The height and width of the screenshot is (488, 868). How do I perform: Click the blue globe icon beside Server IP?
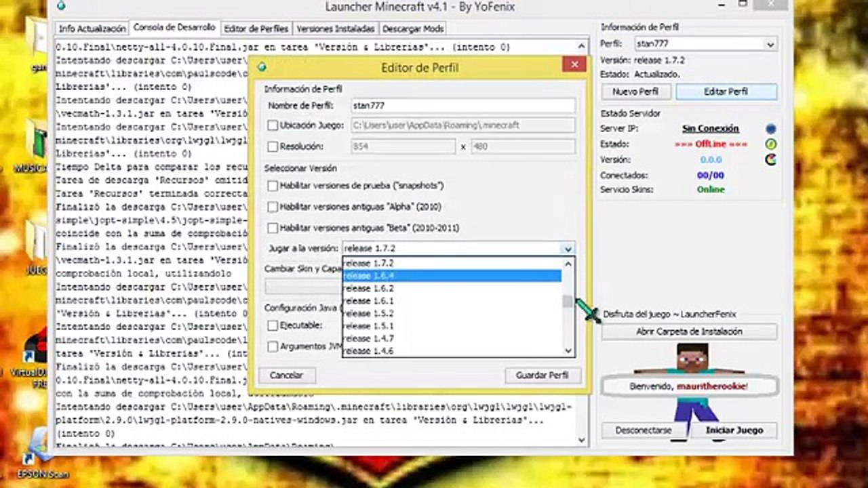pos(770,129)
